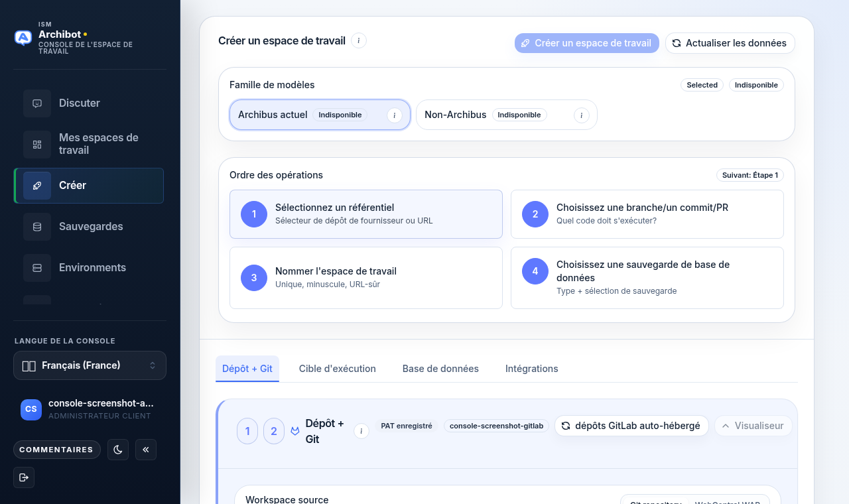The image size is (849, 504).
Task: Click info icon on Non-Archibus card
Action: (x=582, y=115)
